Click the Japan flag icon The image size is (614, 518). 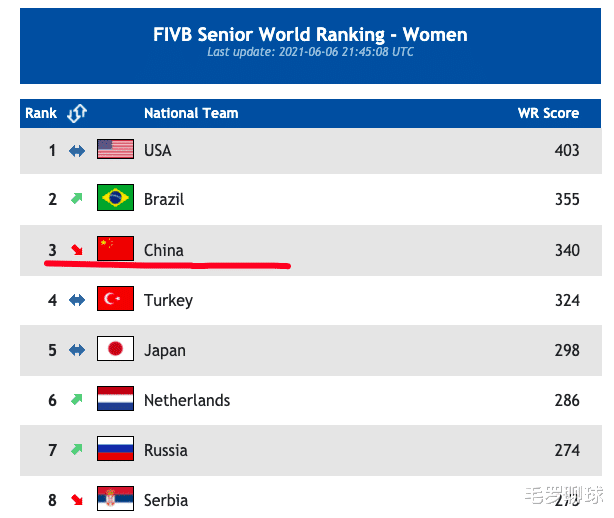[x=115, y=349]
